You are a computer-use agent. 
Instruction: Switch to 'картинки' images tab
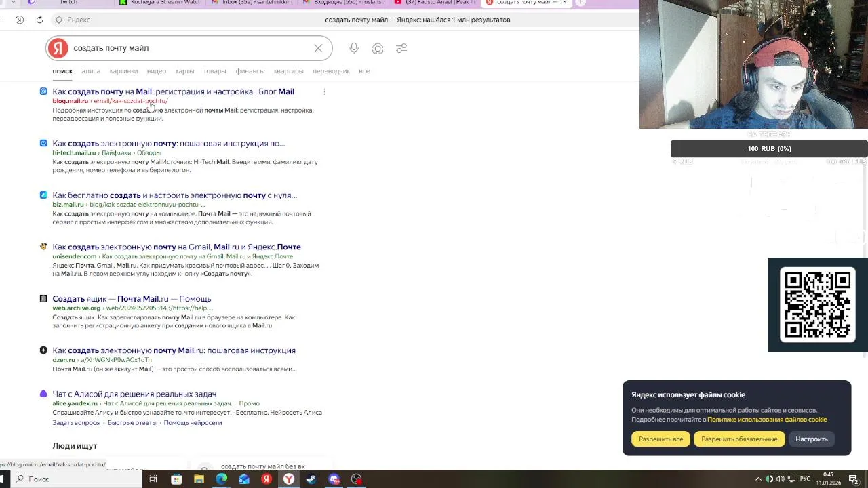(x=123, y=71)
